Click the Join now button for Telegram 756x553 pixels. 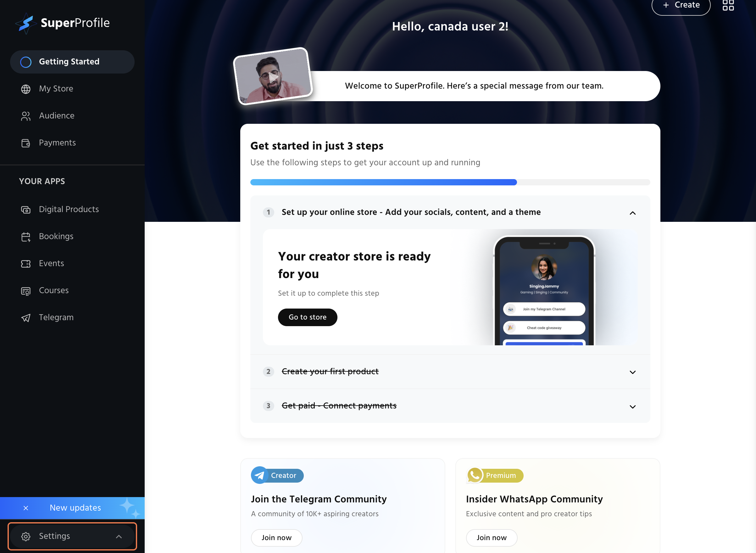(276, 538)
